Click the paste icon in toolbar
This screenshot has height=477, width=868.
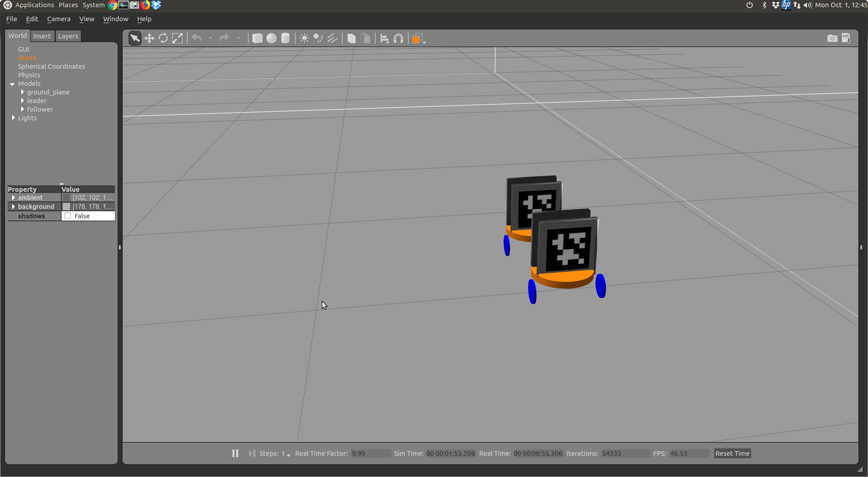[x=366, y=38]
